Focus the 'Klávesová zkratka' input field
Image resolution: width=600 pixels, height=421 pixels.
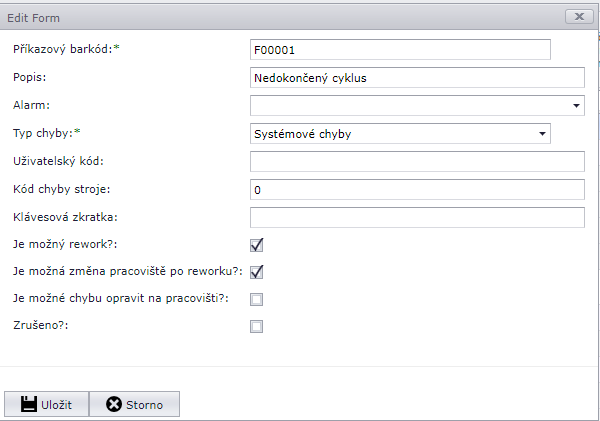[416, 217]
